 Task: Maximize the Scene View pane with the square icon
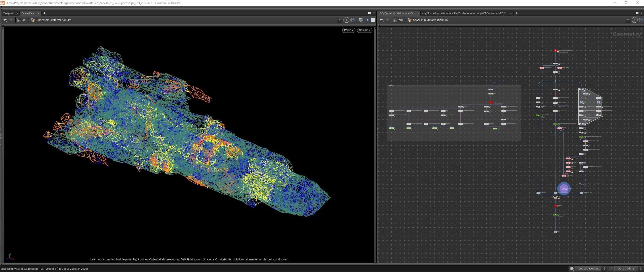point(370,13)
